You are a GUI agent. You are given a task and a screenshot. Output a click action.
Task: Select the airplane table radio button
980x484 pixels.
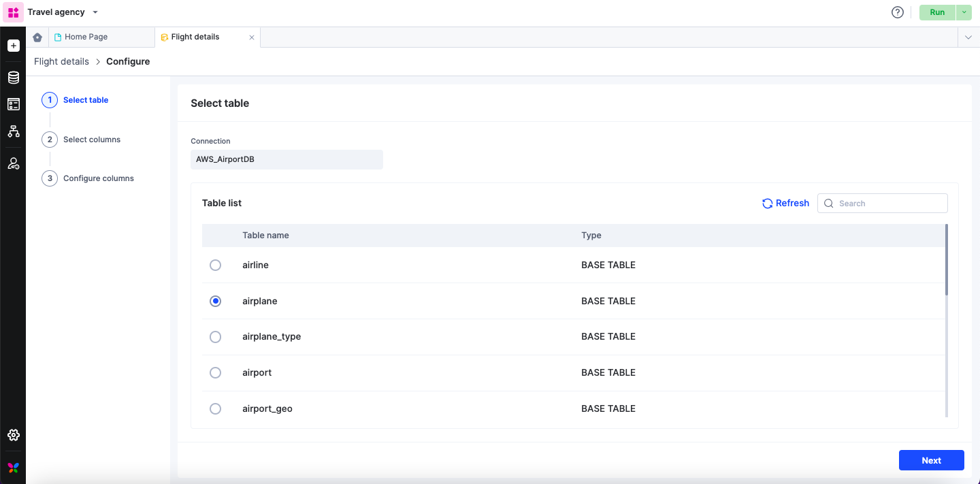pos(215,301)
